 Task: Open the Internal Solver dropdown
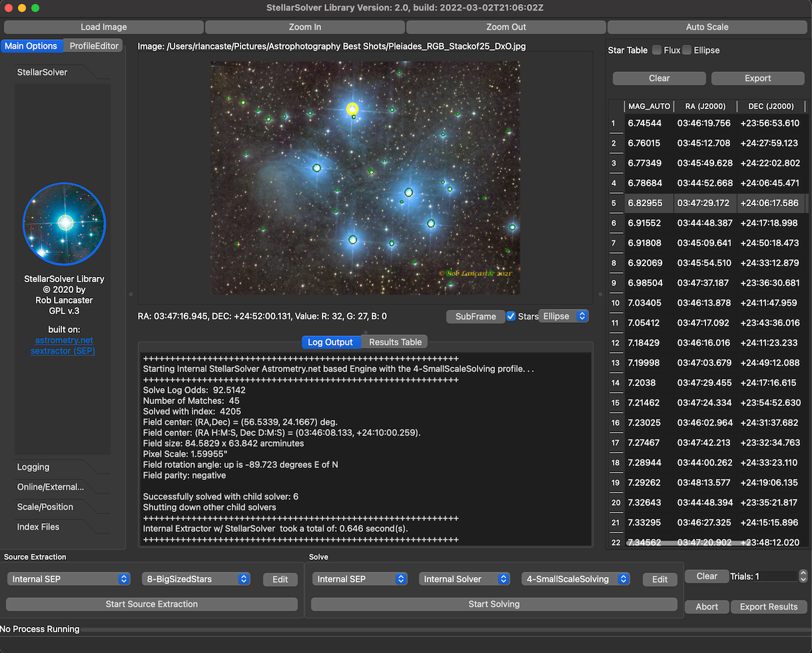(x=464, y=579)
